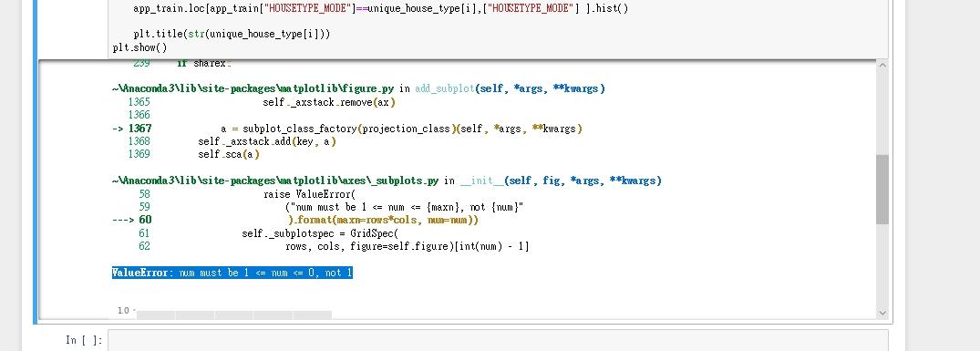Viewport: 980px width, 351px height.
Task: Click the output area vertical scrollbar thumb
Action: 882,190
